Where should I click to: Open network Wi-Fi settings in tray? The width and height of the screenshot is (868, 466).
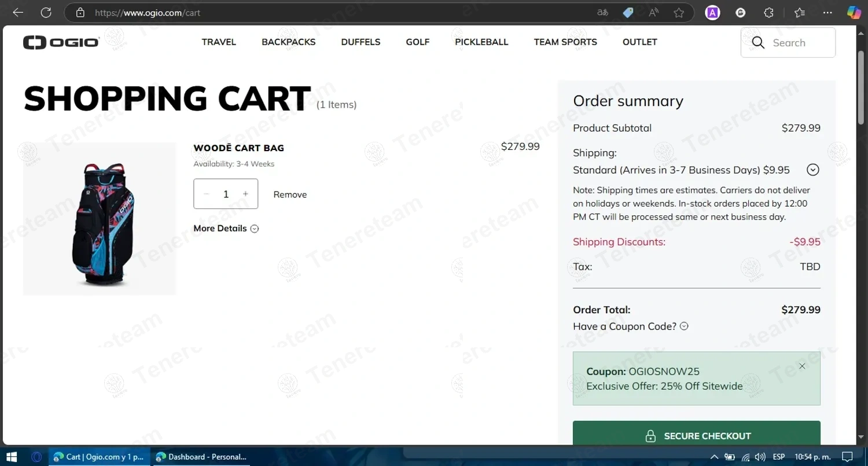[x=746, y=457]
